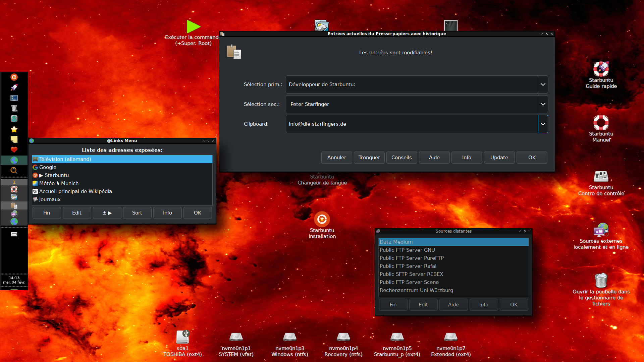Open sda1 TOSHIBA drive icon
644x362 pixels.
click(x=182, y=337)
